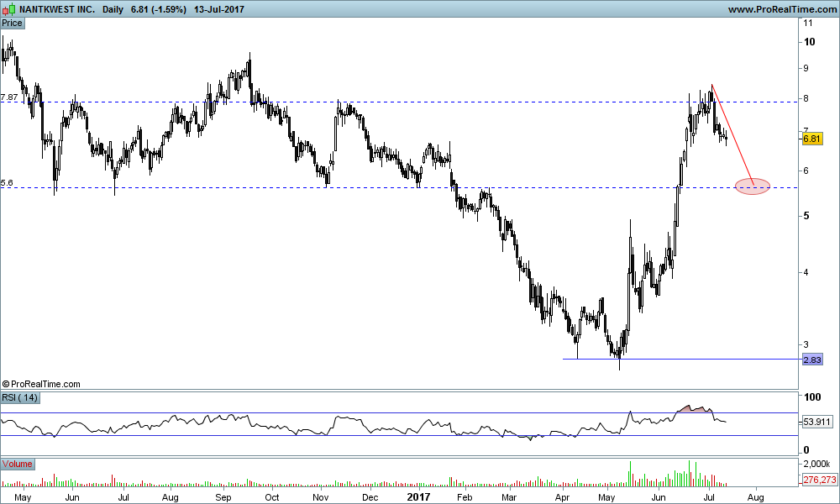Open the www.ProRealTime.com link

[782, 9]
